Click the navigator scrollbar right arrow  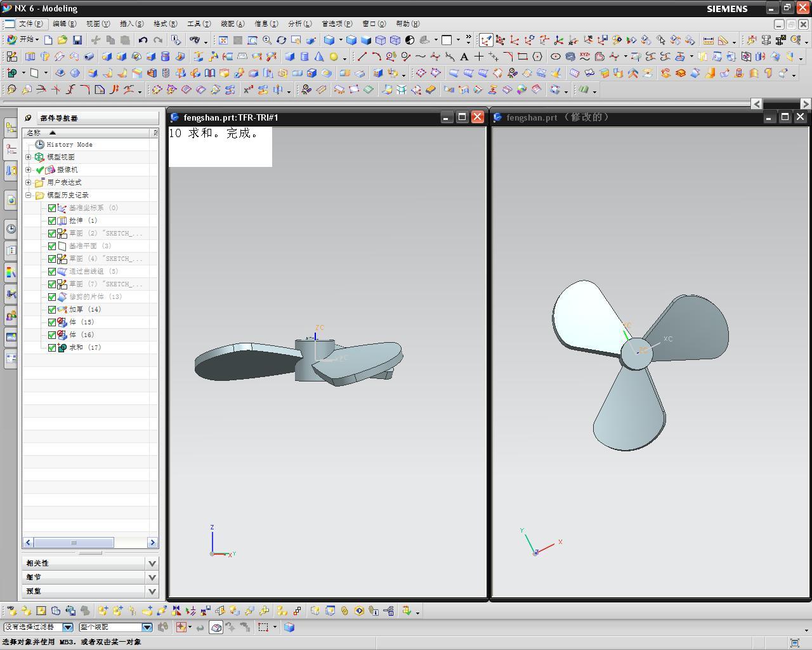tap(152, 543)
